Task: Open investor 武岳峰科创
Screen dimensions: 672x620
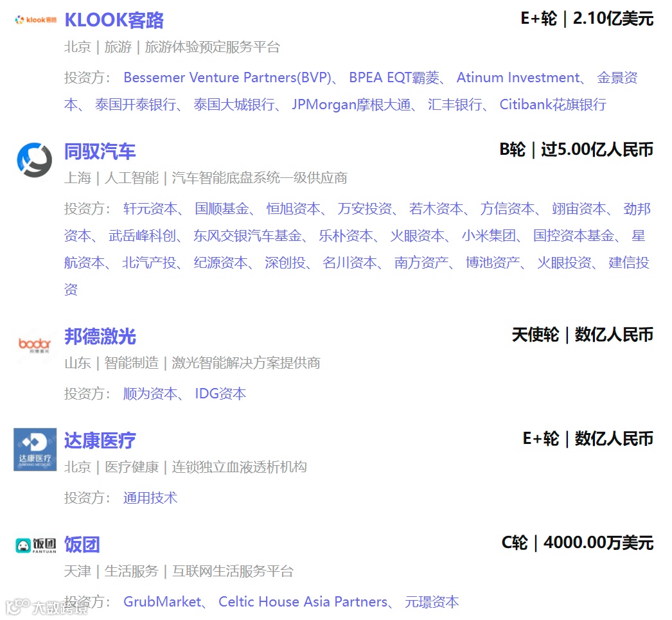Action: pyautogui.click(x=142, y=236)
